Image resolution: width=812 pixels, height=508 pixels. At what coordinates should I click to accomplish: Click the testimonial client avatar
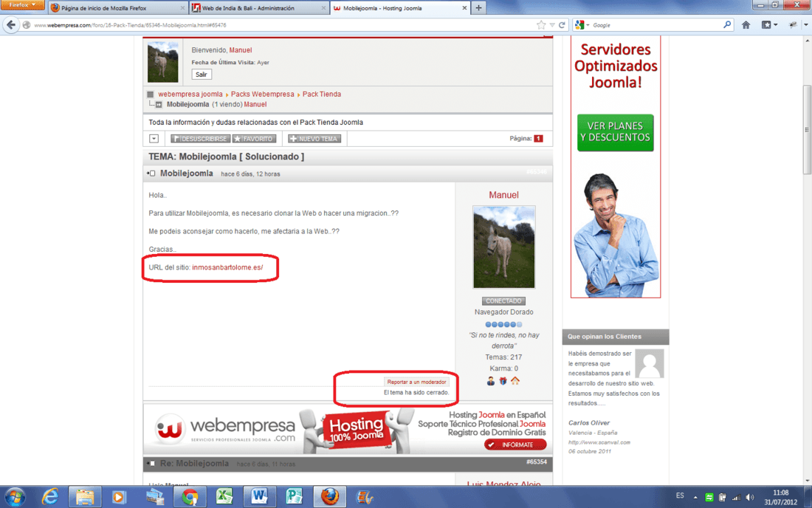pos(650,363)
